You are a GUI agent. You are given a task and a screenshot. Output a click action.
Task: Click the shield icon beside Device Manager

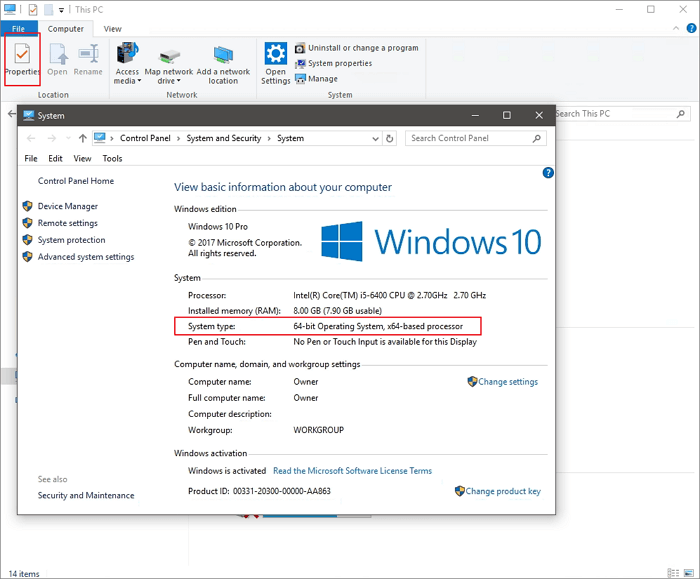(x=28, y=206)
